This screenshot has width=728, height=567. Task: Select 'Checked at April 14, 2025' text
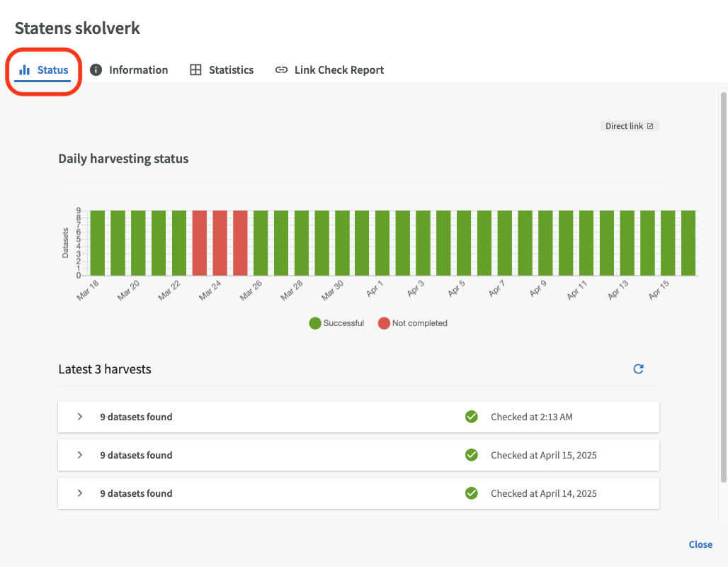(544, 493)
